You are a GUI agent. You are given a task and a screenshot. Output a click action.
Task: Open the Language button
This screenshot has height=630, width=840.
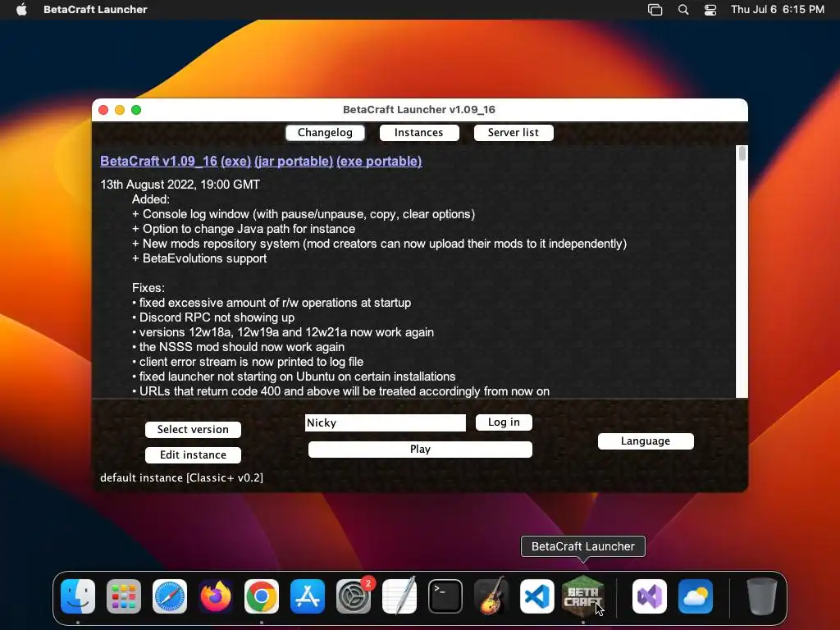[646, 441]
